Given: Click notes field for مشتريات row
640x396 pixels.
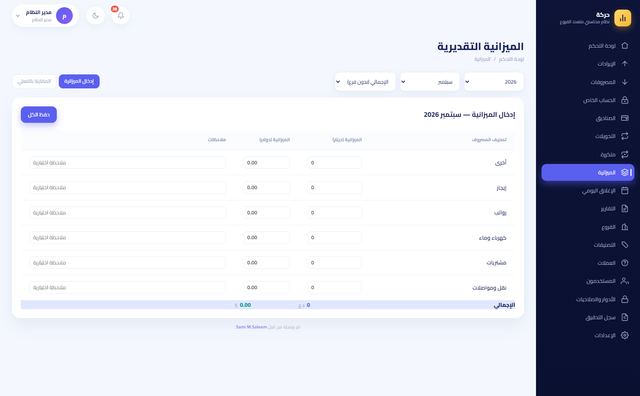Looking at the screenshot, I should 127,263.
